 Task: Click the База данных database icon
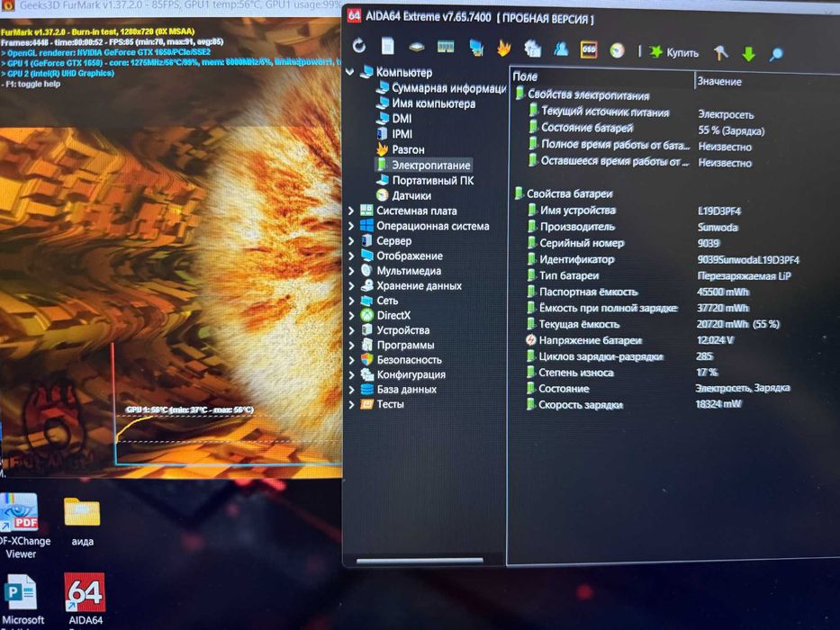click(367, 389)
